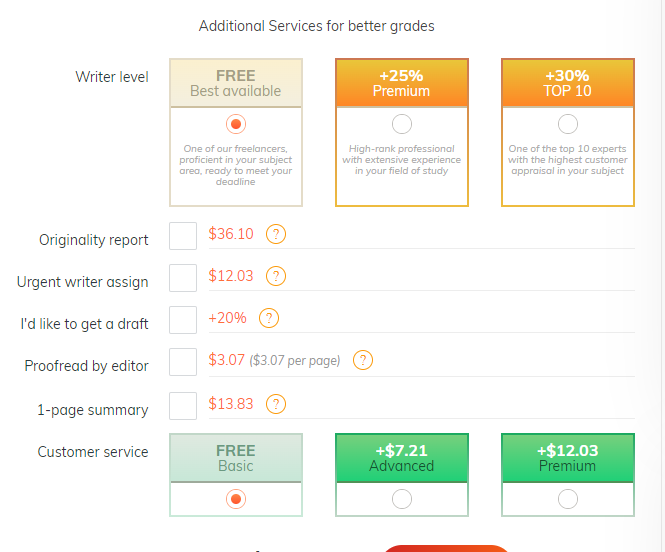Screen dimensions: 665x552
Task: Check the Urgent writer assign box
Action: [x=183, y=278]
